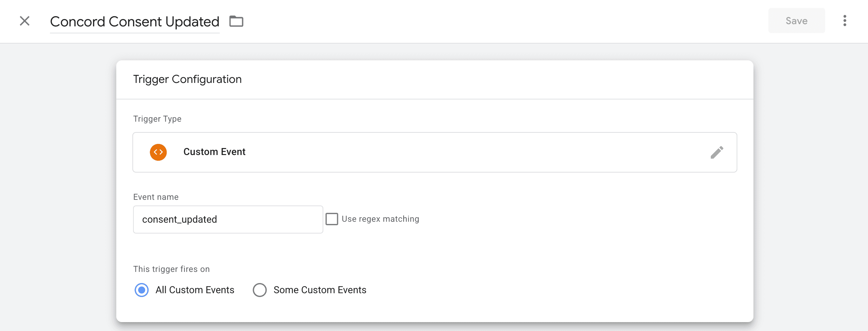Screen dimensions: 868x331
Task: Click the Some Custom Events label text
Action: pyautogui.click(x=319, y=290)
